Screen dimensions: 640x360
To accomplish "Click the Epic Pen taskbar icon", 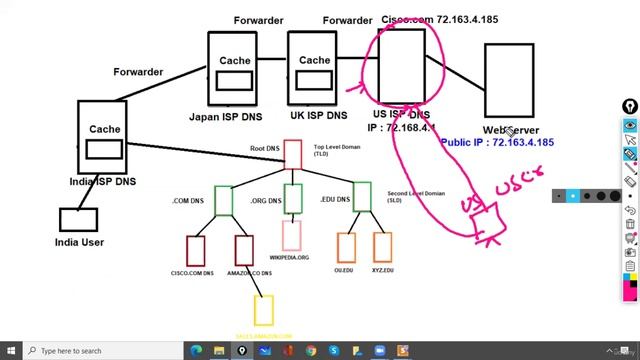I will pyautogui.click(x=242, y=351).
